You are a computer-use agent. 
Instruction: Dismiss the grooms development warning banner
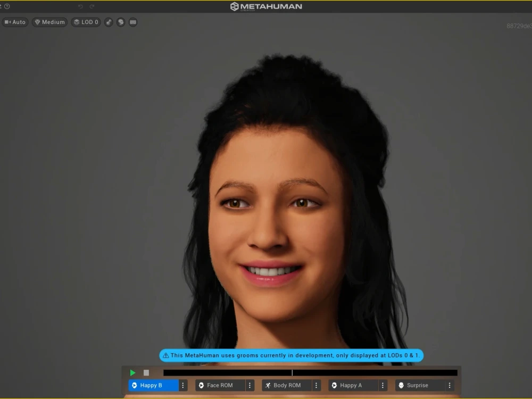pyautogui.click(x=290, y=355)
